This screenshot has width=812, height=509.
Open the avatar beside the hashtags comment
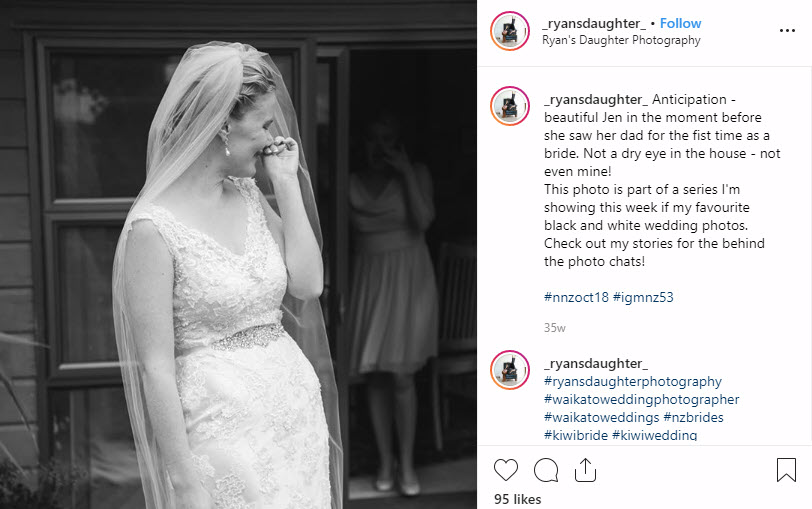pyautogui.click(x=510, y=370)
